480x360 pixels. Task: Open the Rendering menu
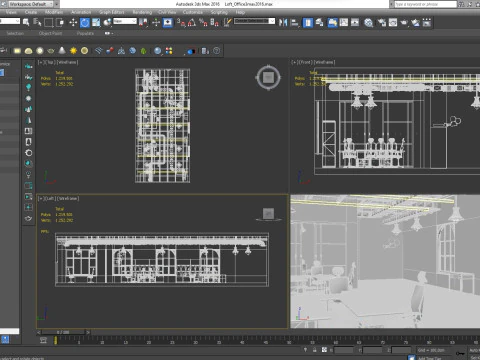[x=142, y=12]
